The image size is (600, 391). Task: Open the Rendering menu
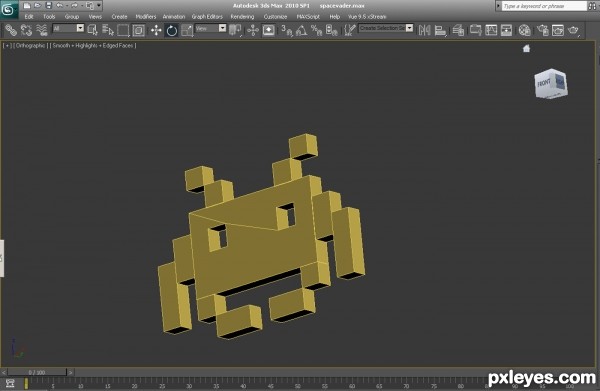pyautogui.click(x=242, y=17)
